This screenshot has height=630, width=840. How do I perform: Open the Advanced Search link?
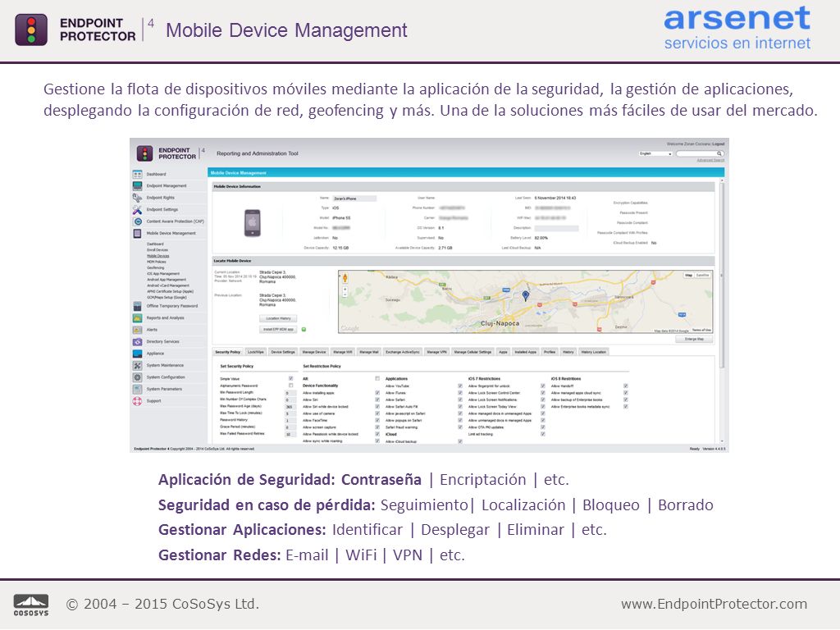pyautogui.click(x=710, y=160)
